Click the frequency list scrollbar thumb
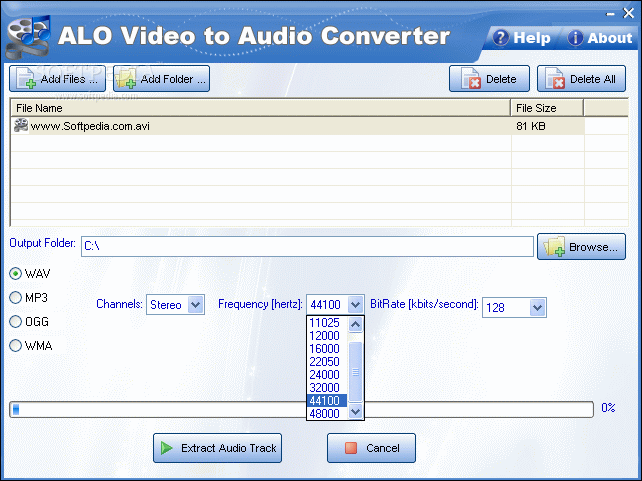 pyautogui.click(x=355, y=372)
